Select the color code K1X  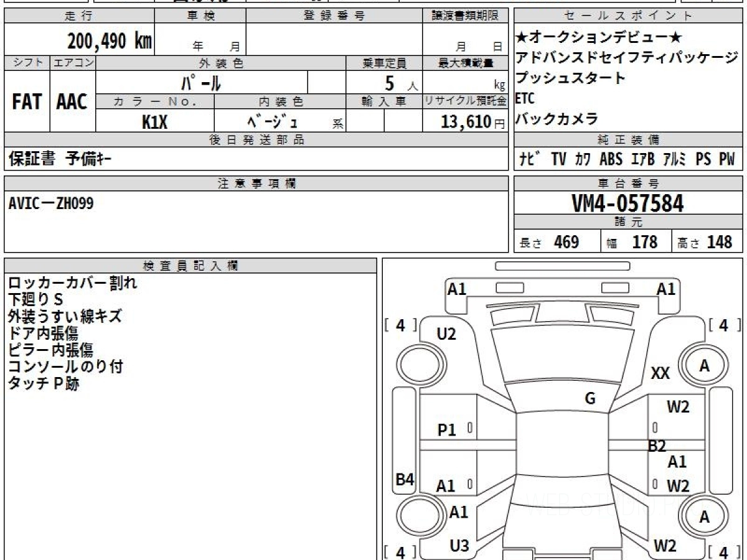pyautogui.click(x=154, y=122)
